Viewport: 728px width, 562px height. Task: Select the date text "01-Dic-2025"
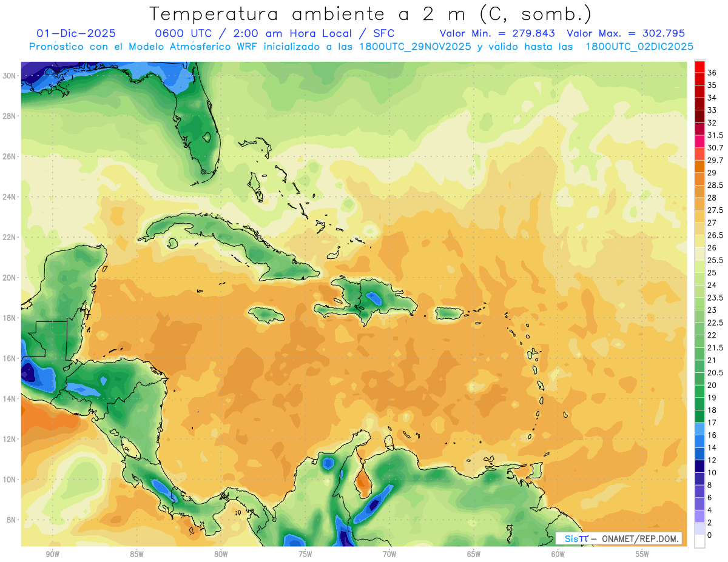tap(76, 33)
